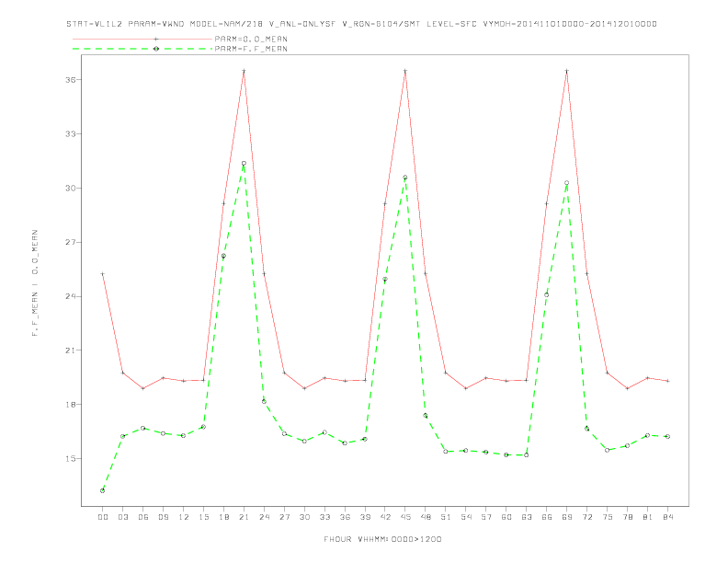This screenshot has width=728, height=563.
Task: Click the x-axis tick label 78
Action: point(627,517)
